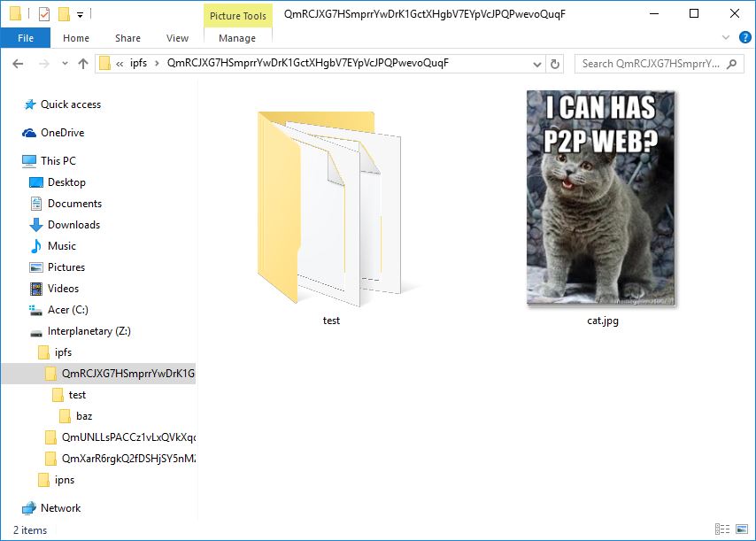
Task: Open the Recent locations dropdown
Action: coord(66,64)
